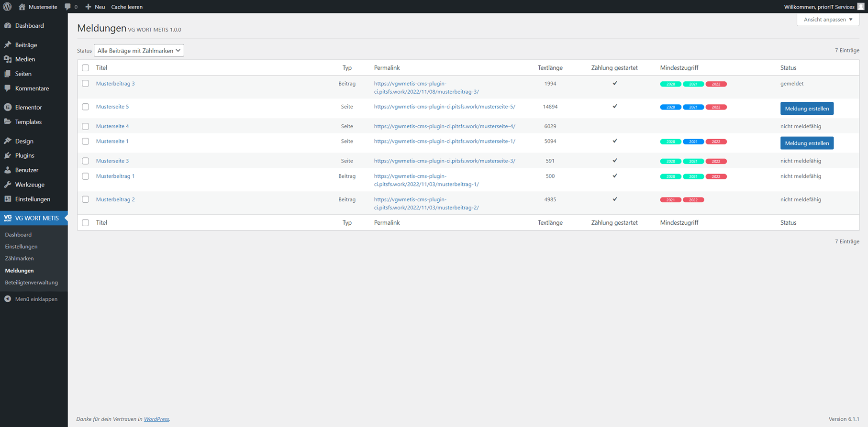Click the Einstellungen sliders icon
This screenshot has height=427, width=868.
click(x=8, y=199)
